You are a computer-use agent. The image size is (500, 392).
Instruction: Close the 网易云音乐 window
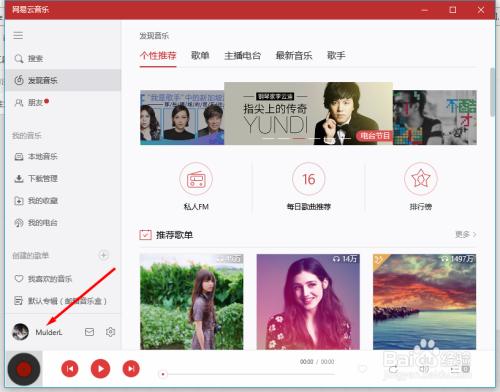point(481,10)
